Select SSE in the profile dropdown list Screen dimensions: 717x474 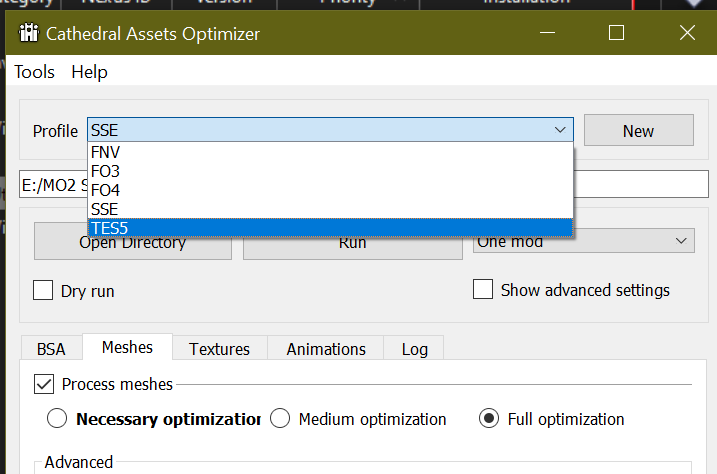pyautogui.click(x=330, y=209)
